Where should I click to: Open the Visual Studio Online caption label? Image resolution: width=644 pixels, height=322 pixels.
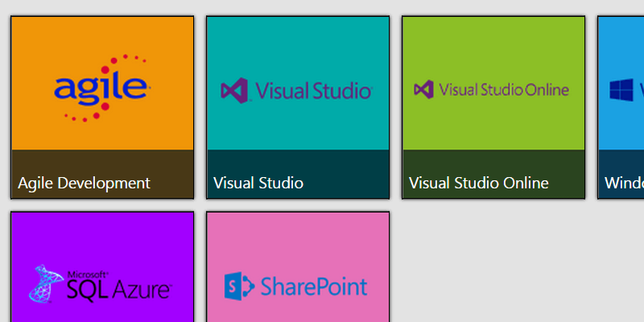[x=478, y=183]
